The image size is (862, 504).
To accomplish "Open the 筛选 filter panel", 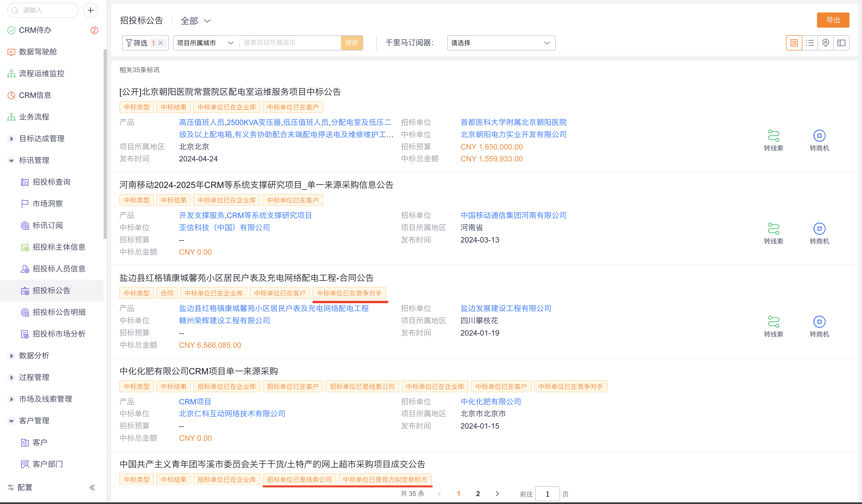I will 137,43.
